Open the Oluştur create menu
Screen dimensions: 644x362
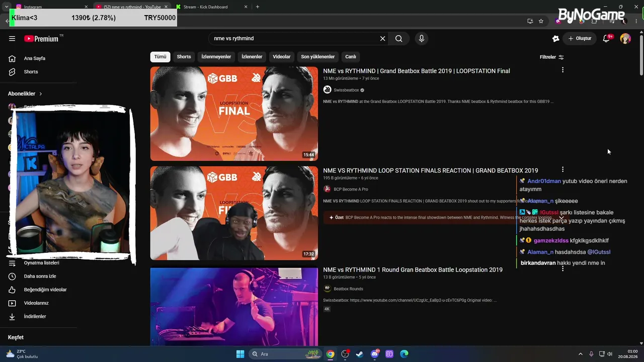[x=580, y=39]
